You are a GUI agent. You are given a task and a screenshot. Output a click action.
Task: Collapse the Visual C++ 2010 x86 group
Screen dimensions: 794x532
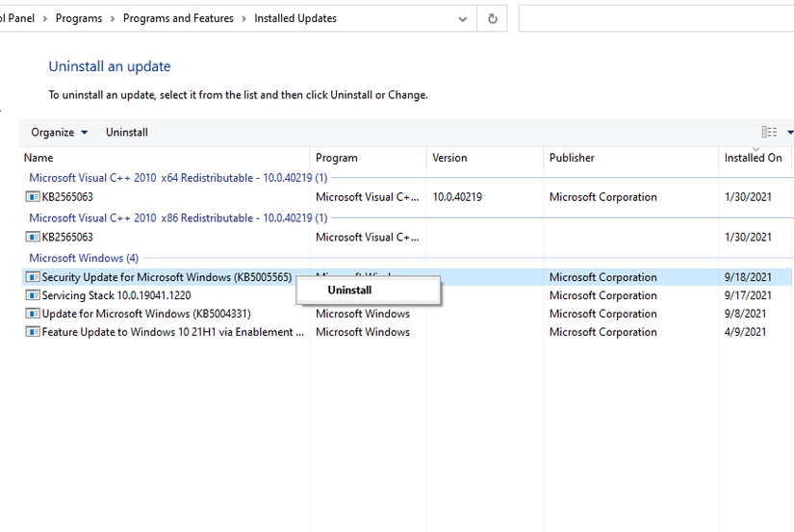[178, 217]
